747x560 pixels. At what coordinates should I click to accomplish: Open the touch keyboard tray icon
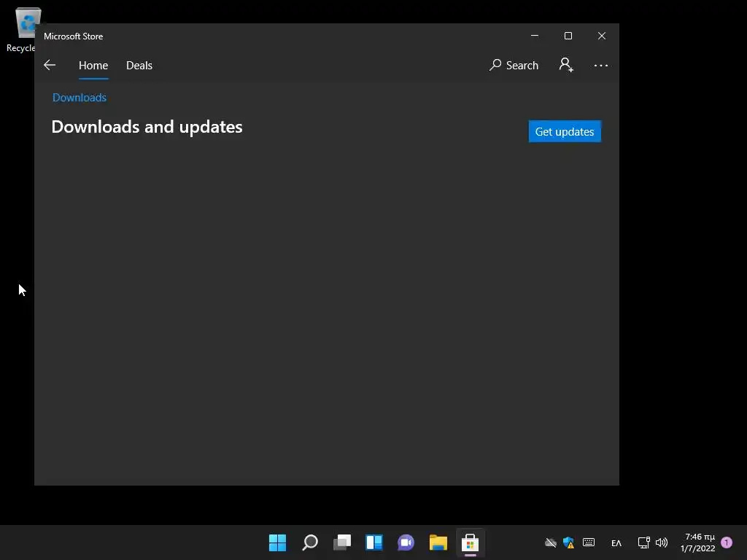(589, 542)
